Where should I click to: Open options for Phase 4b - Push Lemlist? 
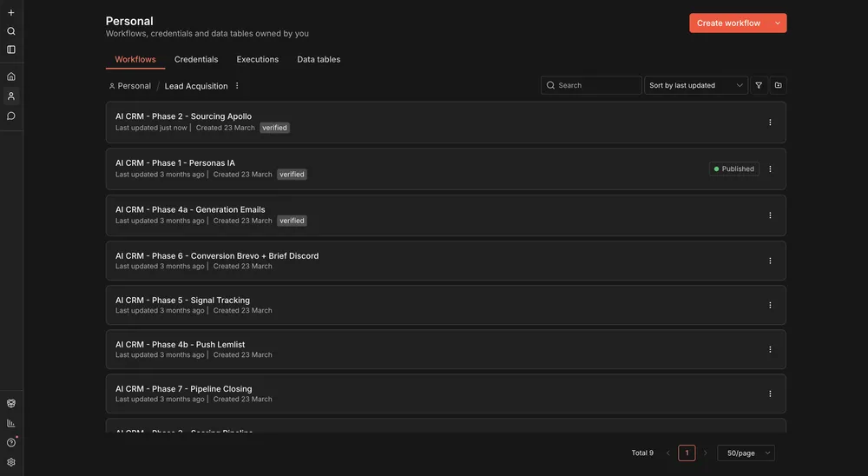point(770,350)
